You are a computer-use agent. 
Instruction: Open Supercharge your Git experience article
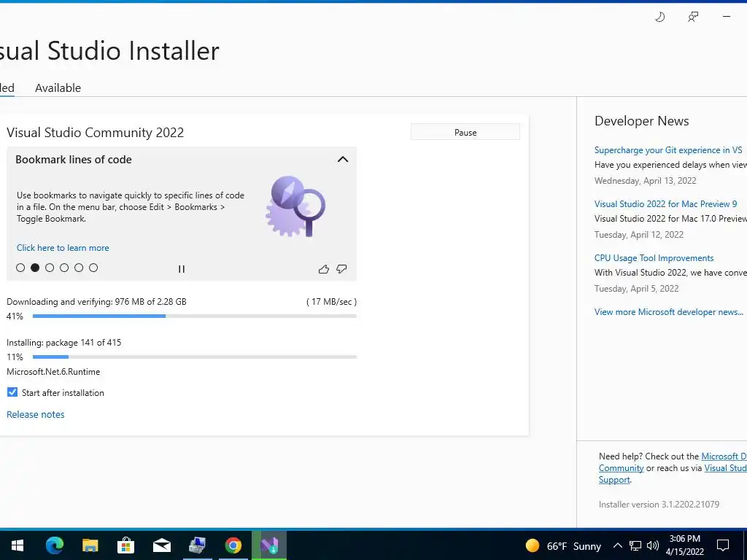(x=668, y=150)
